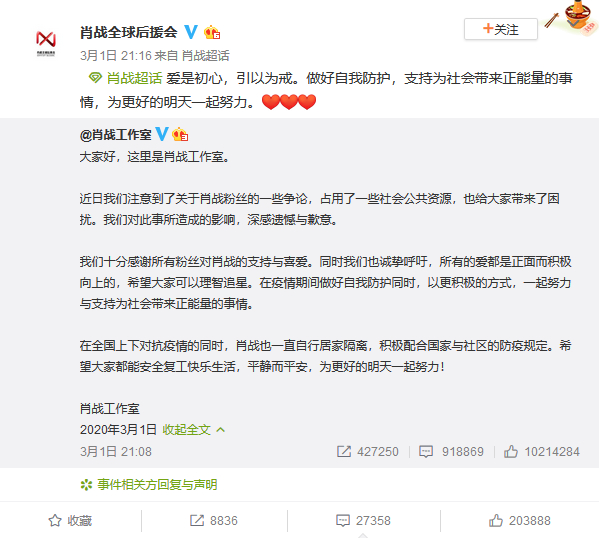Viewport: 599px width, 538px height.
Task: Click crown membership badge next to 肖战全球后援会
Action: coord(212,32)
